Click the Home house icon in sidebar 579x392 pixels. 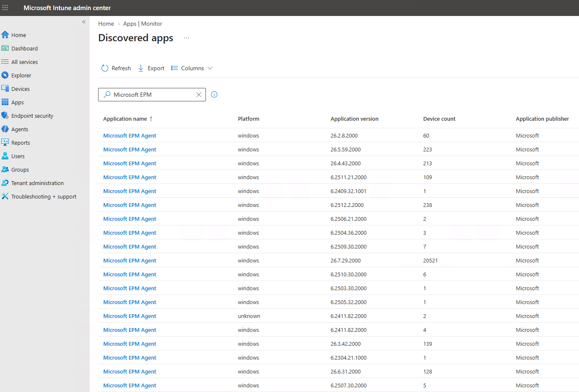(5, 35)
